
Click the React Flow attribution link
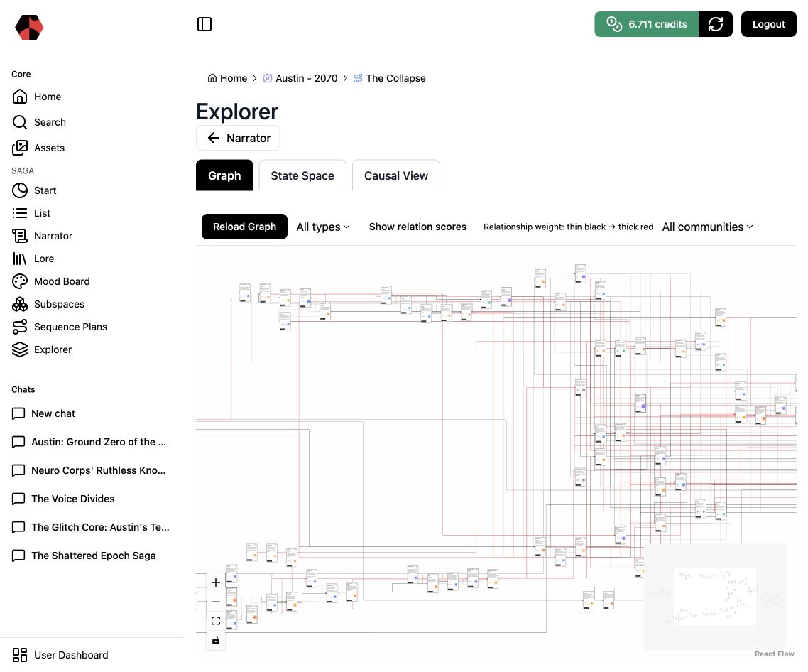coord(774,654)
